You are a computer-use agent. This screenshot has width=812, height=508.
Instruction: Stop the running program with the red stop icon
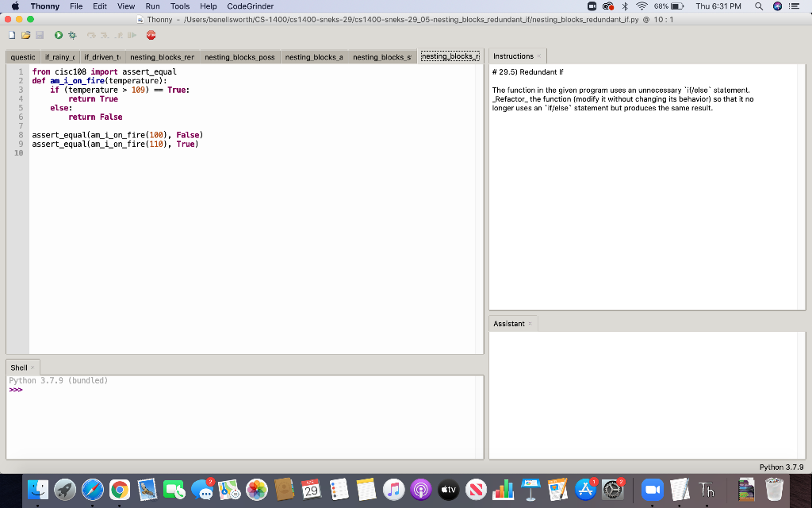pyautogui.click(x=151, y=35)
